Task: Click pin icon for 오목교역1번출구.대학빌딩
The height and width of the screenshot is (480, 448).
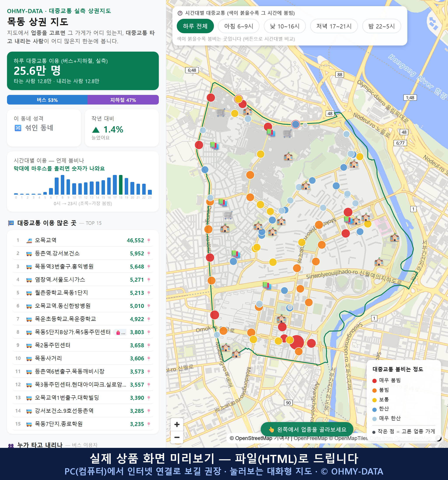Action: click(x=149, y=398)
